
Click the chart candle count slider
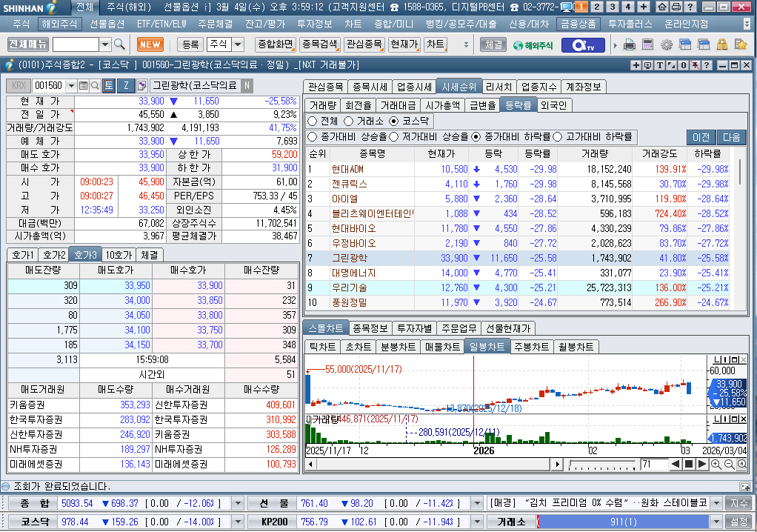click(602, 465)
